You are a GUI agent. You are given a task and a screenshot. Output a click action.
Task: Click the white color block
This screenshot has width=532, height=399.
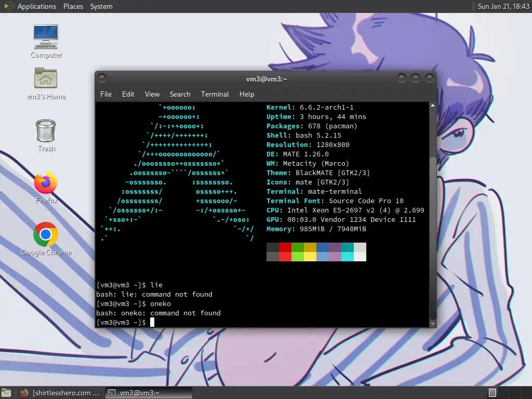click(x=360, y=257)
